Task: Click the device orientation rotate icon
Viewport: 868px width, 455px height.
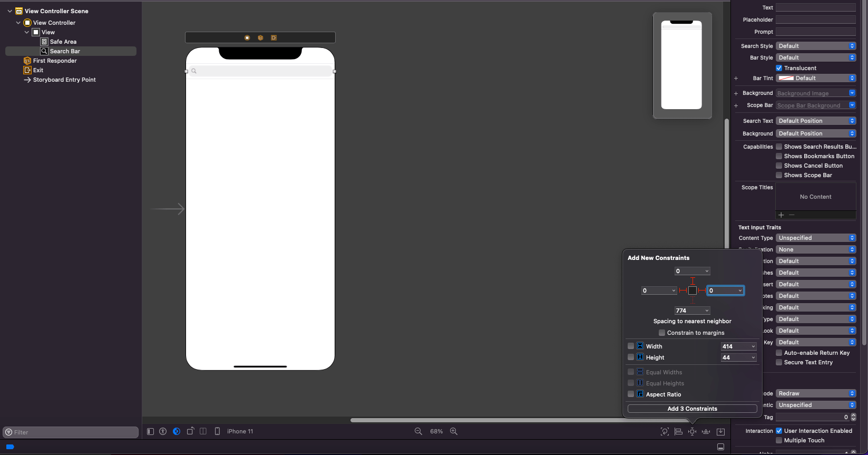Action: [x=190, y=431]
